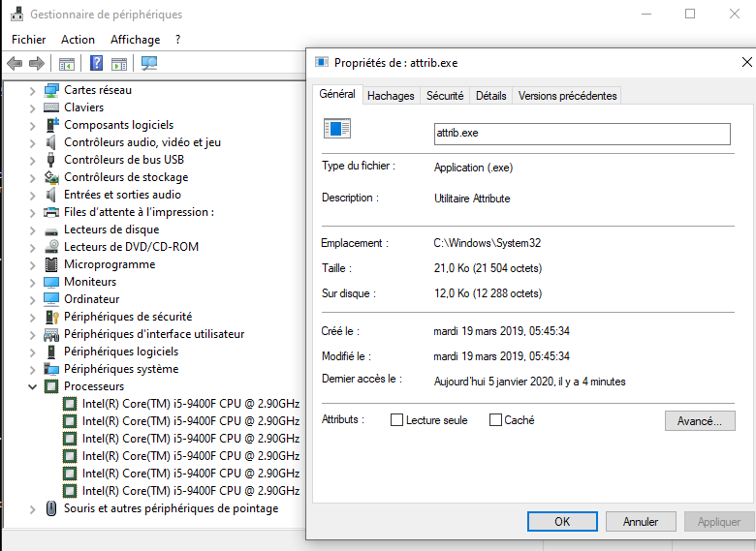Click the C:\Windows\System32 location text
Image resolution: width=756 pixels, height=551 pixels.
click(488, 243)
